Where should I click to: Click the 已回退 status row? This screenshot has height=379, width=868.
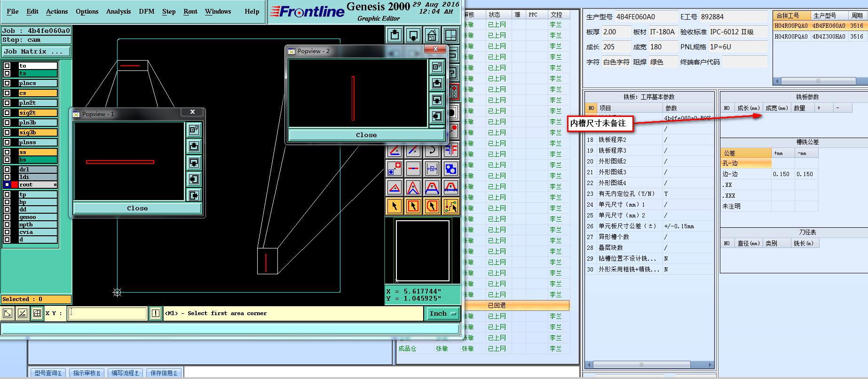pos(517,305)
